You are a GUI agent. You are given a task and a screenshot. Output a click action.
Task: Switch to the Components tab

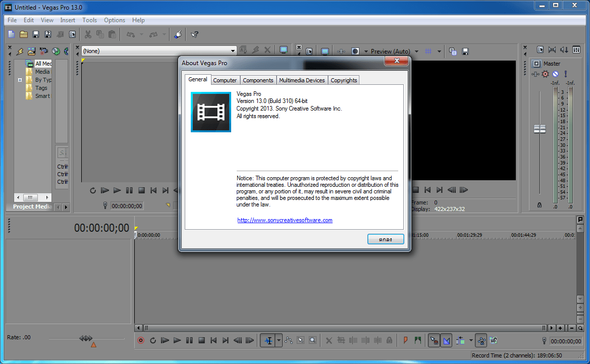click(258, 80)
